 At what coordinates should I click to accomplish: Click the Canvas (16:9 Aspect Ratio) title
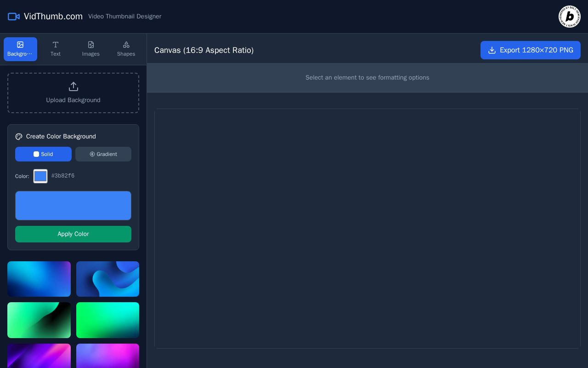[x=204, y=50]
